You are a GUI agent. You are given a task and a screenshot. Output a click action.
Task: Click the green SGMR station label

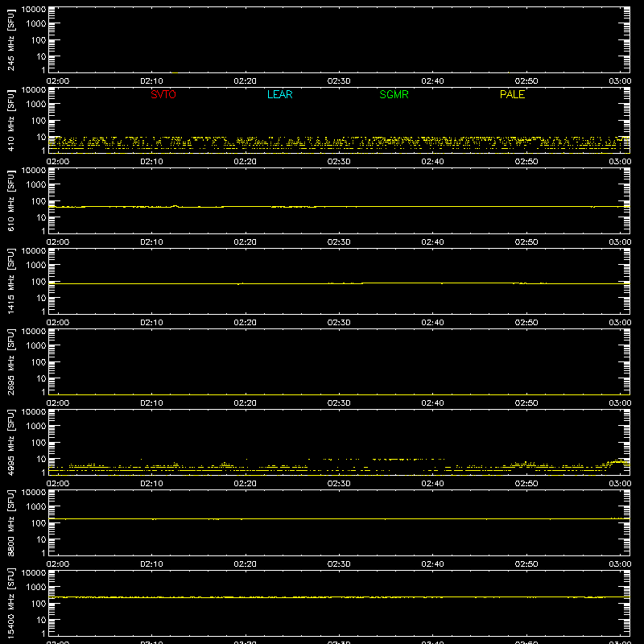click(394, 94)
